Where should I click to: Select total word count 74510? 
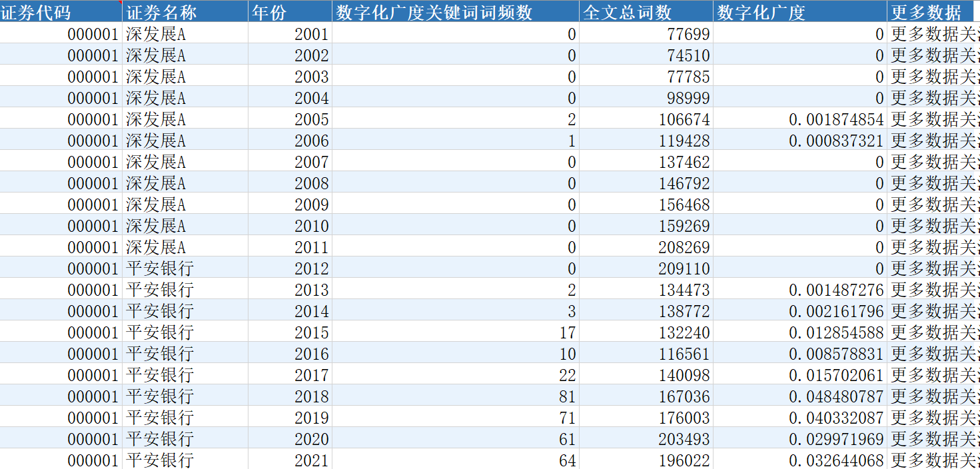pos(646,55)
